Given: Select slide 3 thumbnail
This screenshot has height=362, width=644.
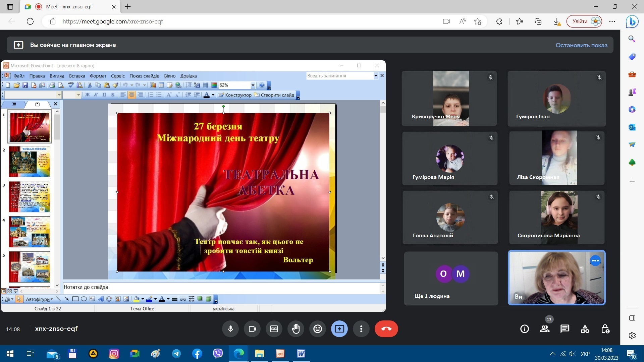Looking at the screenshot, I should click(x=30, y=196).
